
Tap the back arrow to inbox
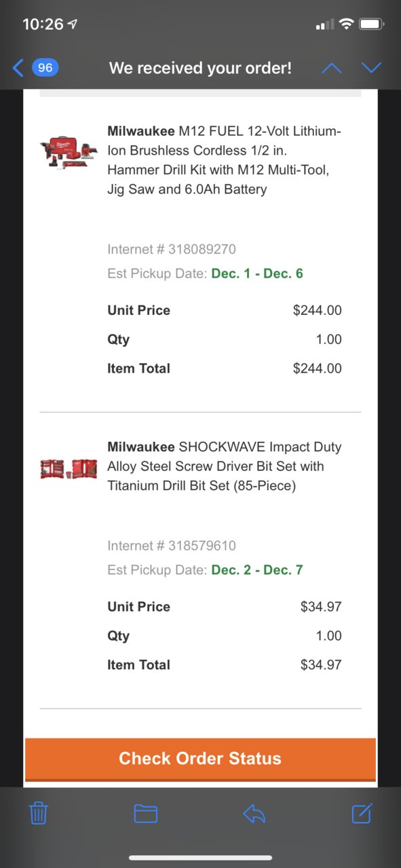(x=18, y=68)
